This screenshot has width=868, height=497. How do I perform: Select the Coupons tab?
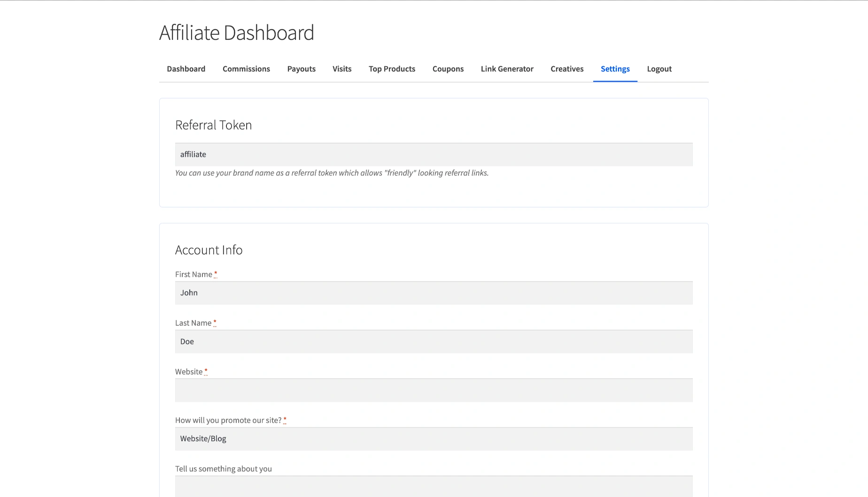tap(448, 69)
